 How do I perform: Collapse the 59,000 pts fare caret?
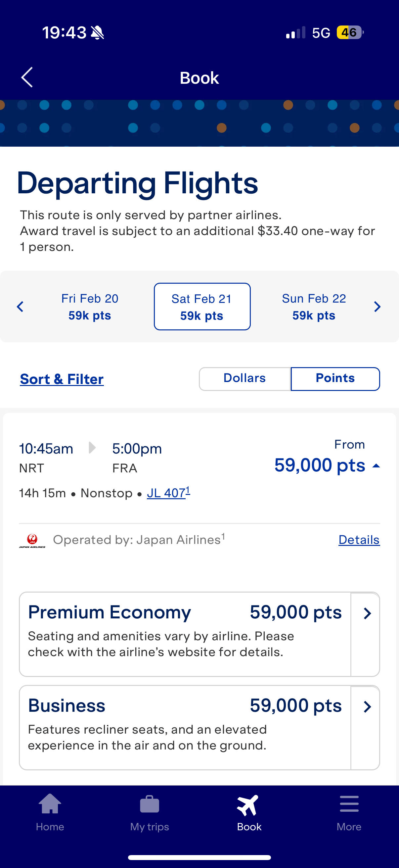tap(376, 466)
